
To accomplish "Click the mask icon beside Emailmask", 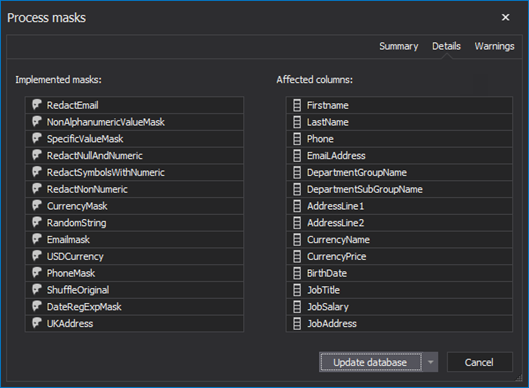I will (x=37, y=239).
